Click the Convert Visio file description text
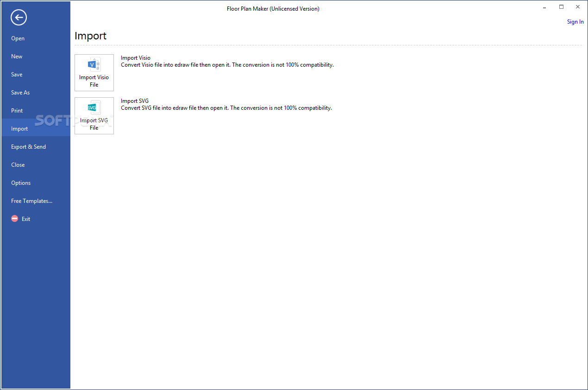Viewport: 588px width, 390px height. [x=227, y=65]
